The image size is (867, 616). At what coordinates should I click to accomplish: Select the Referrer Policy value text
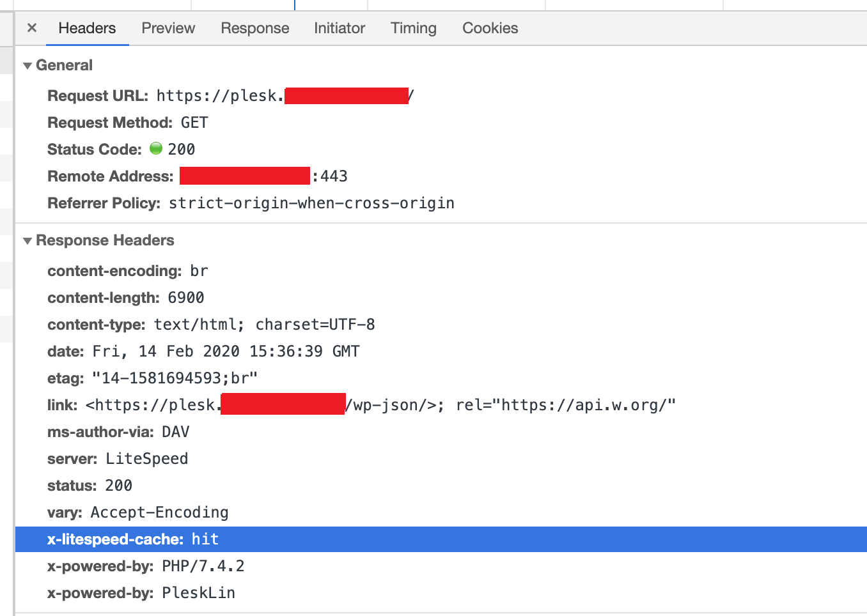311,203
